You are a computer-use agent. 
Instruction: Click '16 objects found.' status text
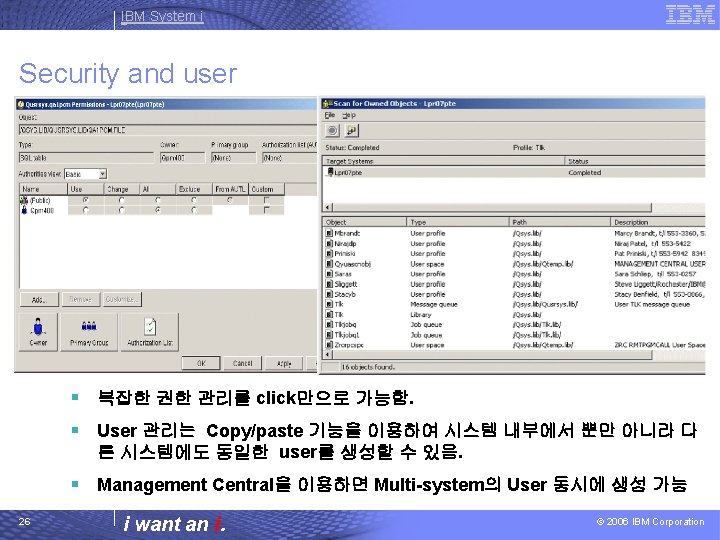click(368, 367)
